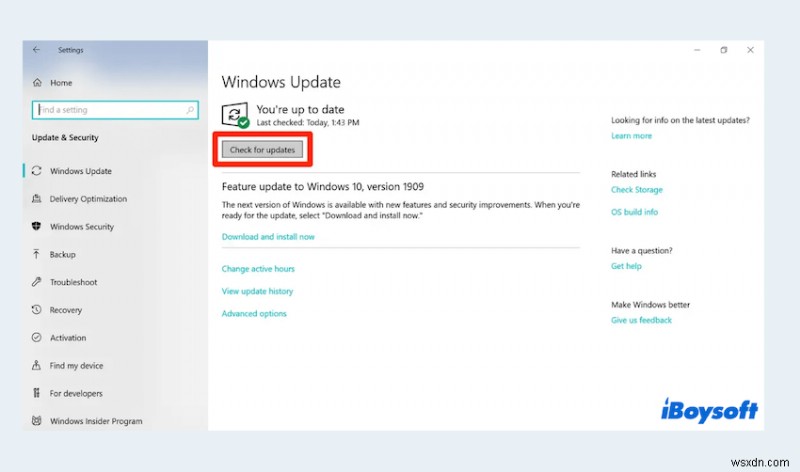Restore down the Settings window

coord(723,49)
